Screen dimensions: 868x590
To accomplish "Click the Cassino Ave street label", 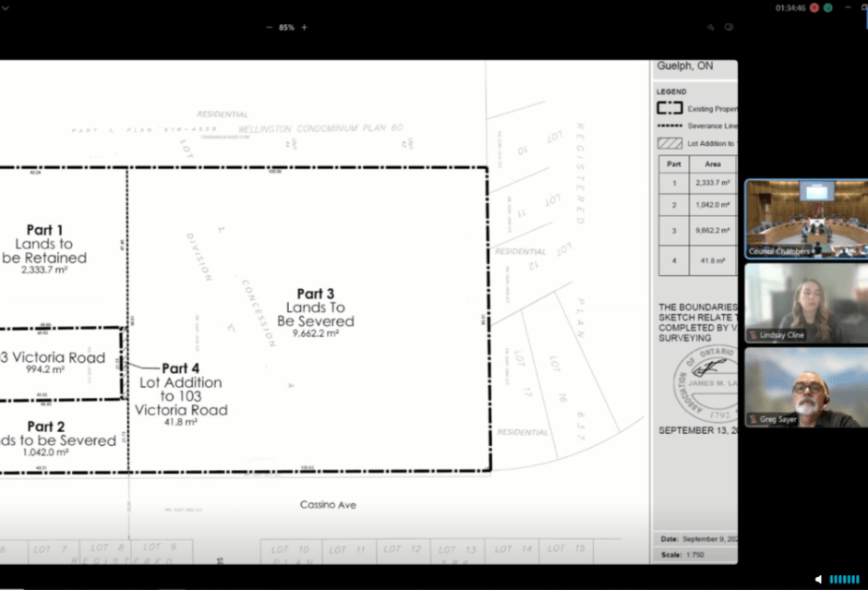I will tap(328, 505).
